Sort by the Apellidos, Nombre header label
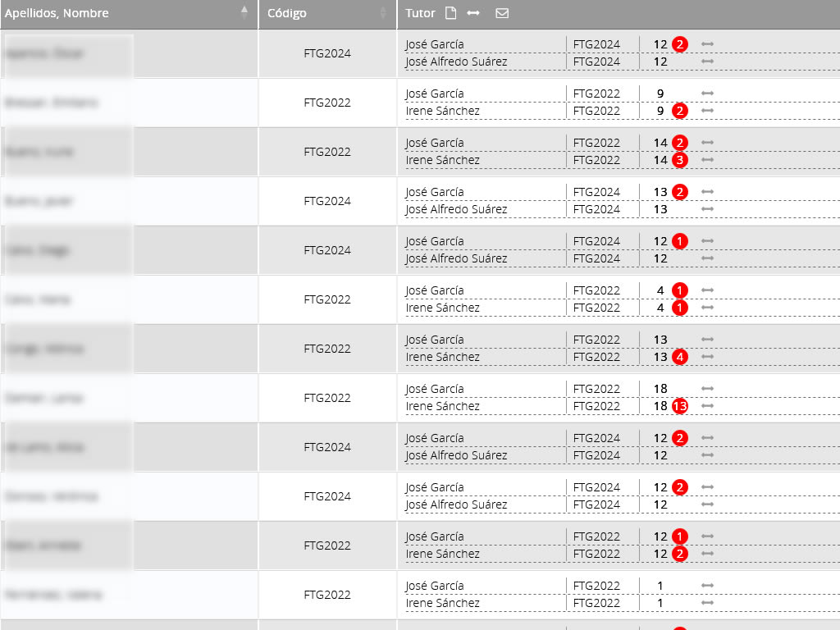Screen dimensions: 840x630 57,13
